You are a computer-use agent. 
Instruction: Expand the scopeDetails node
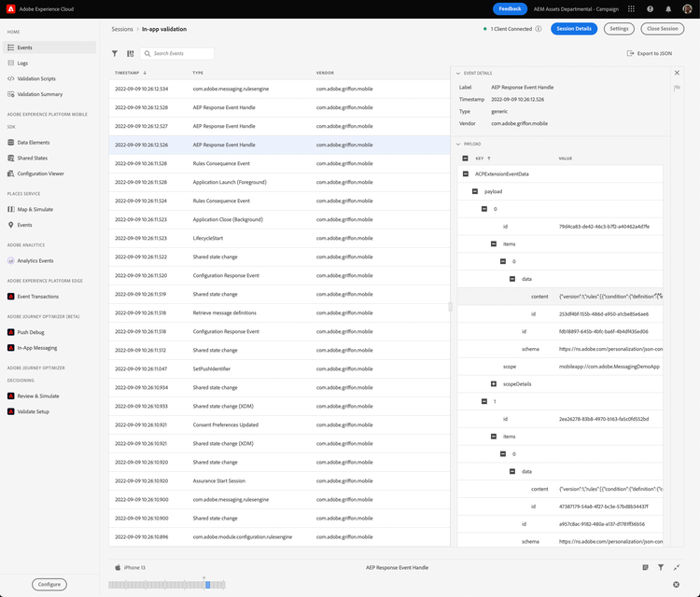[494, 384]
